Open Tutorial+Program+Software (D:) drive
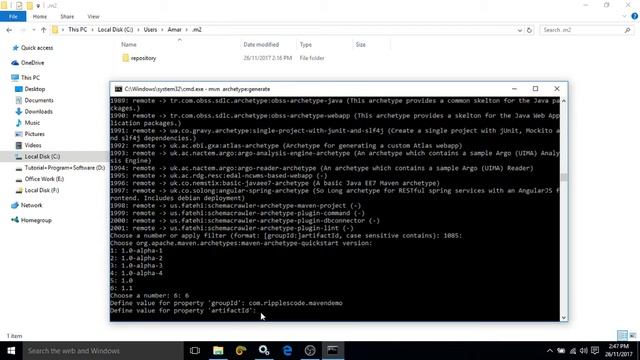This screenshot has width=640, height=360. (64, 168)
